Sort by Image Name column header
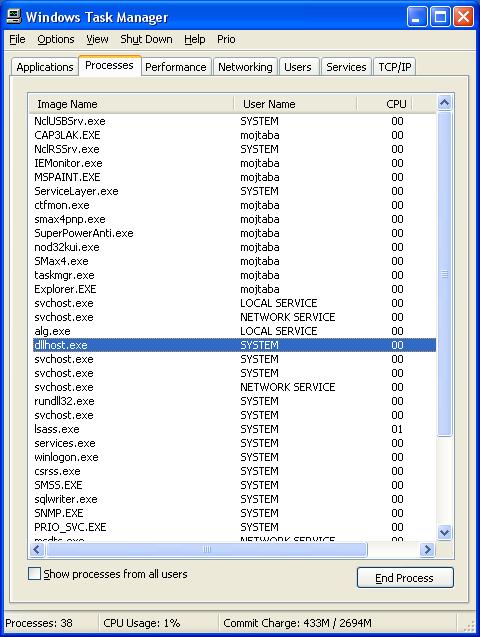 click(x=132, y=104)
